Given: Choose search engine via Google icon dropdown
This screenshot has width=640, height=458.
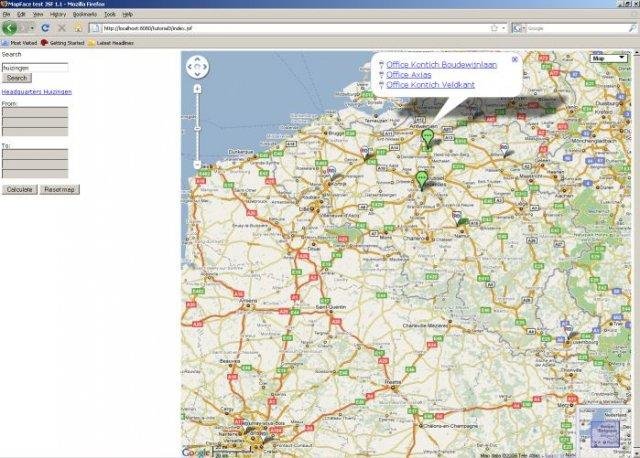Looking at the screenshot, I should point(519,28).
